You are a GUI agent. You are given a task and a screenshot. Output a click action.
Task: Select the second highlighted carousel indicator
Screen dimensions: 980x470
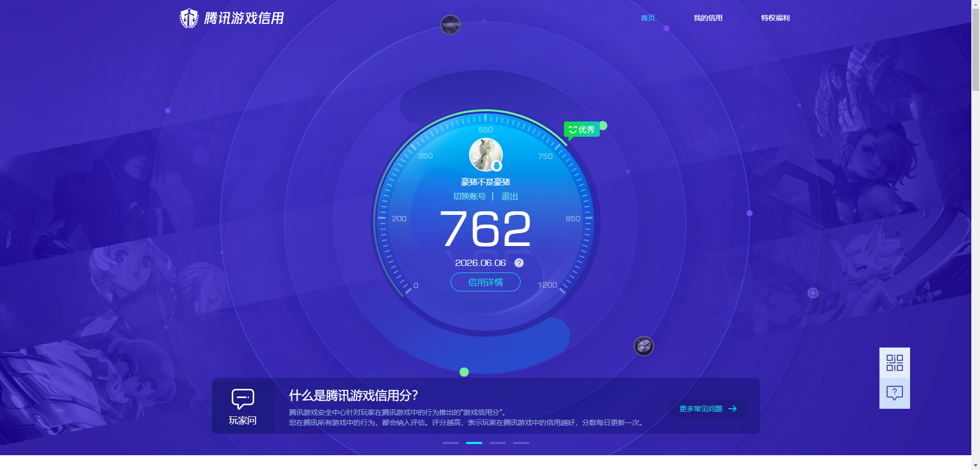[474, 443]
